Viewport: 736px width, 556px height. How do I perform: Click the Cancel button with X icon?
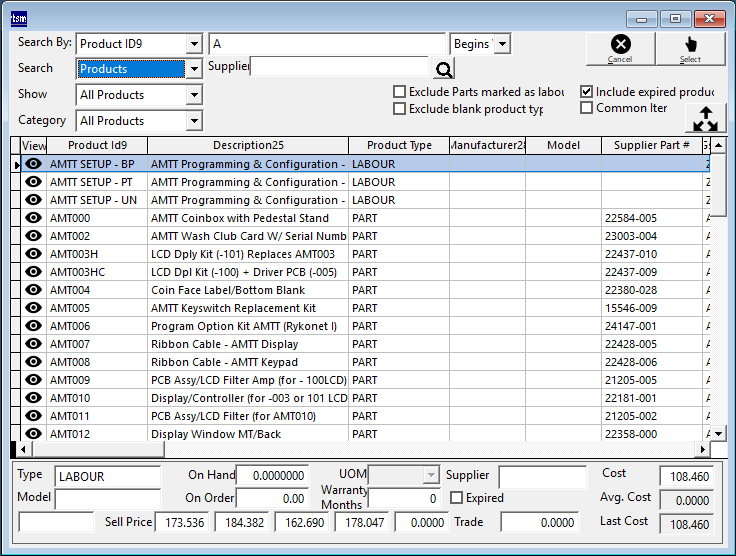pyautogui.click(x=620, y=49)
